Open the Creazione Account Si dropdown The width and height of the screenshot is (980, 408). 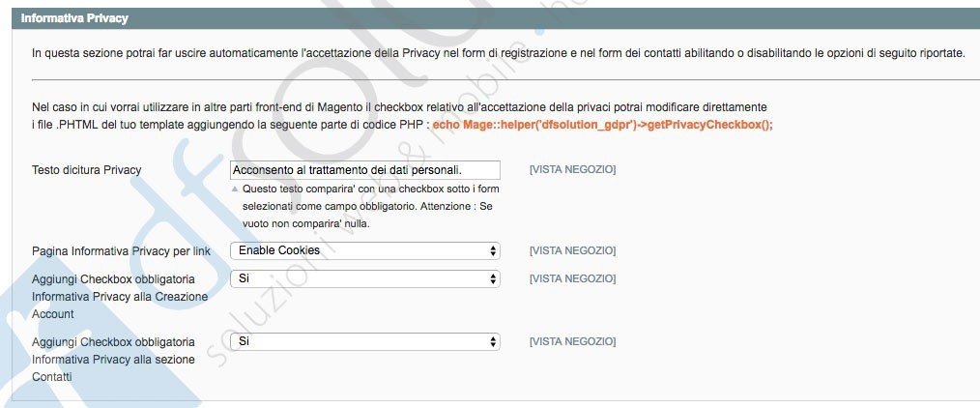365,278
